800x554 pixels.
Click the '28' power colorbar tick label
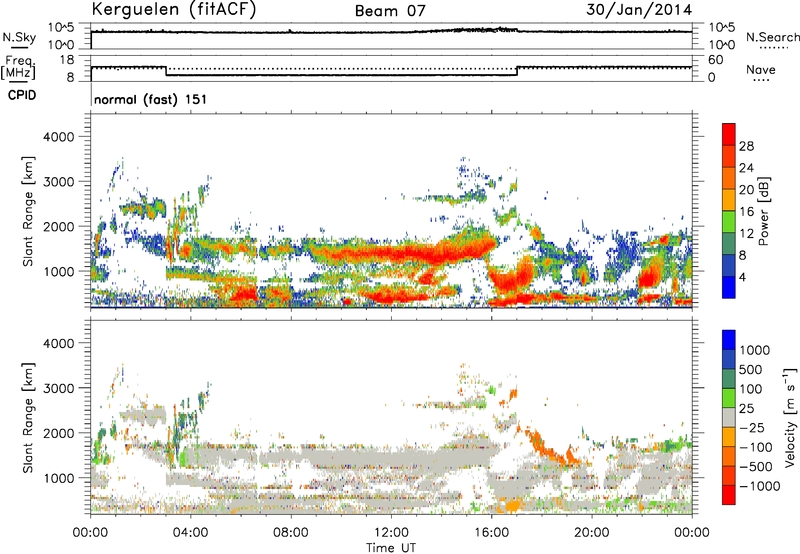click(746, 146)
